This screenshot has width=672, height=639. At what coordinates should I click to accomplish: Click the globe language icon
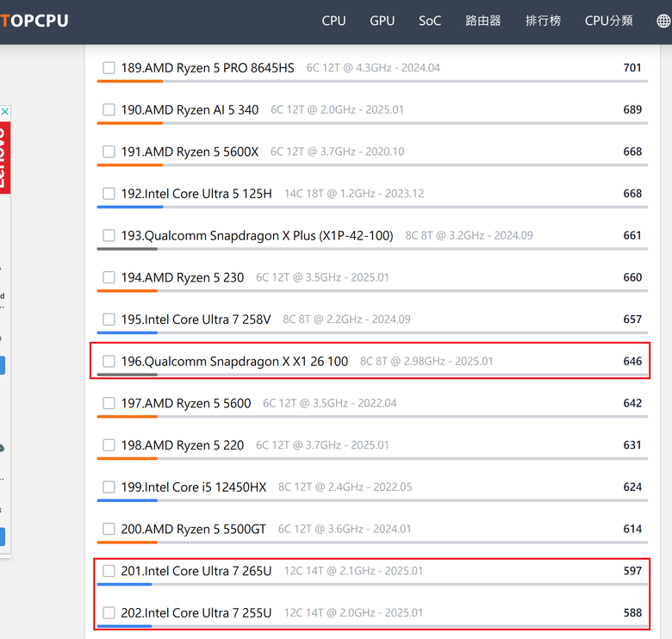point(664,21)
